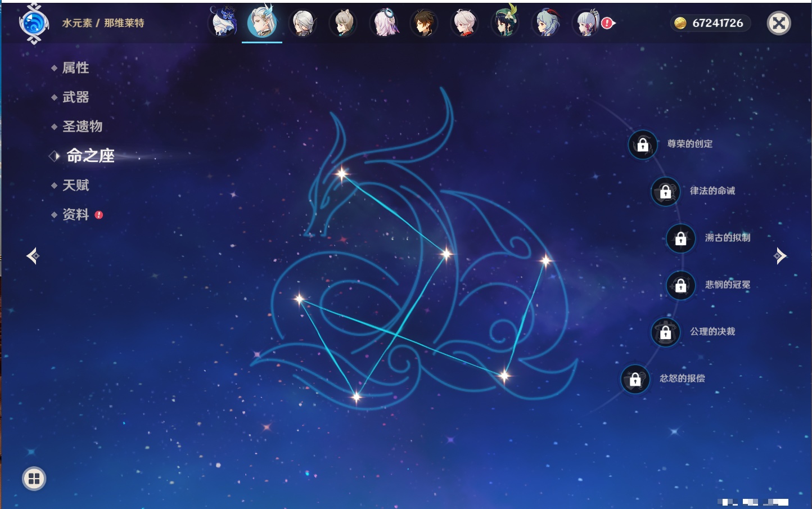Screen dimensions: 812x509
Task: Open the 圣遗物 artifacts page
Action: (x=82, y=127)
